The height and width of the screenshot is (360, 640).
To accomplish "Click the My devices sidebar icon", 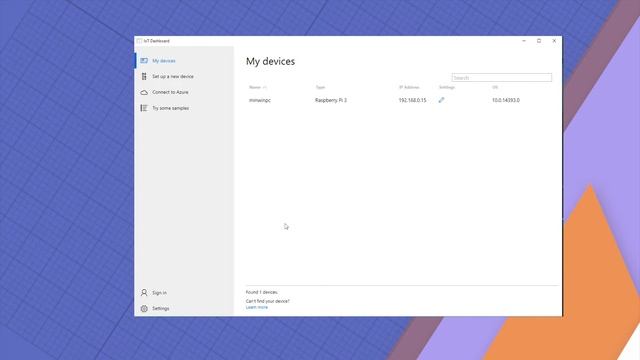I will pos(144,60).
